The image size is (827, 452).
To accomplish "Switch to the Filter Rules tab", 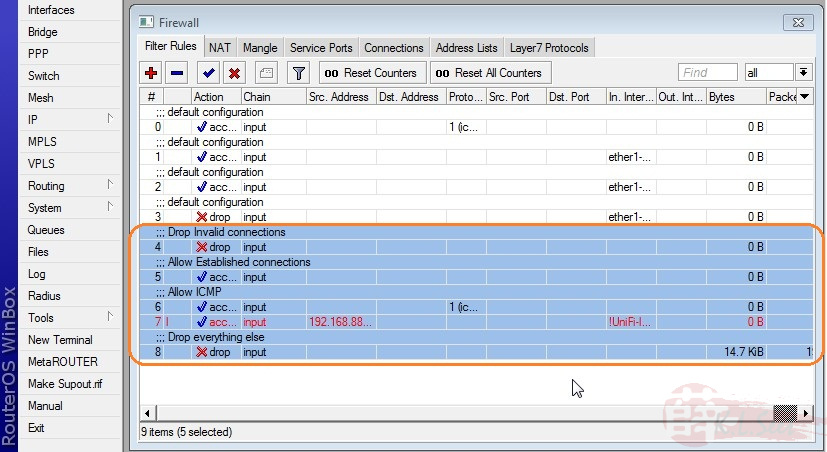I will (x=170, y=46).
